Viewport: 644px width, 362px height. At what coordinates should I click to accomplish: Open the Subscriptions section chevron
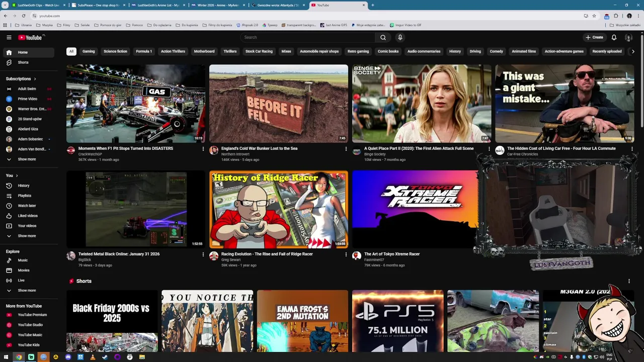point(35,79)
